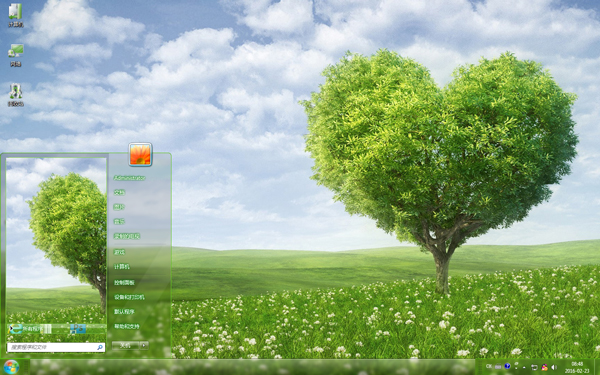Viewport: 600px width, 375px height.
Task: Open the Administrator folder in Start menu
Action: point(129,178)
